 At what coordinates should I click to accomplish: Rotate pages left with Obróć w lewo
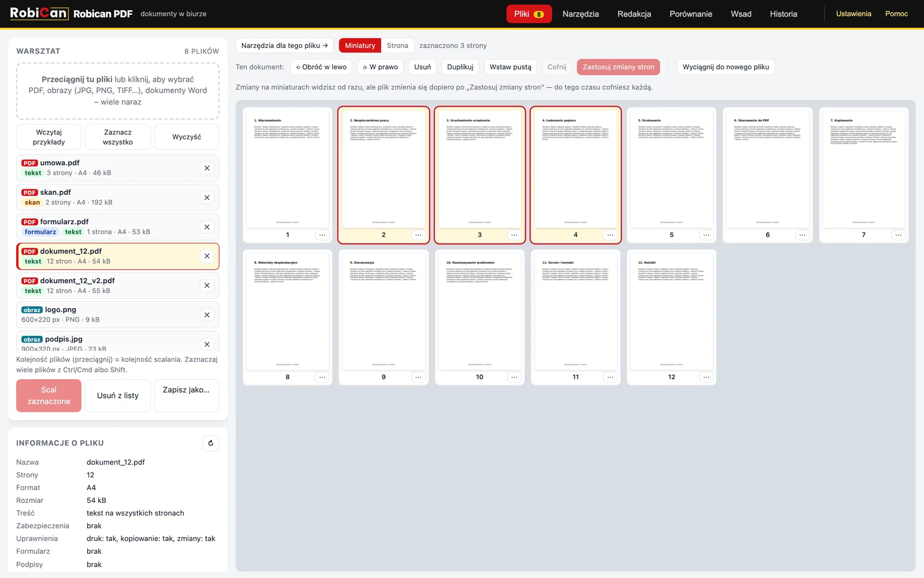[x=321, y=67]
